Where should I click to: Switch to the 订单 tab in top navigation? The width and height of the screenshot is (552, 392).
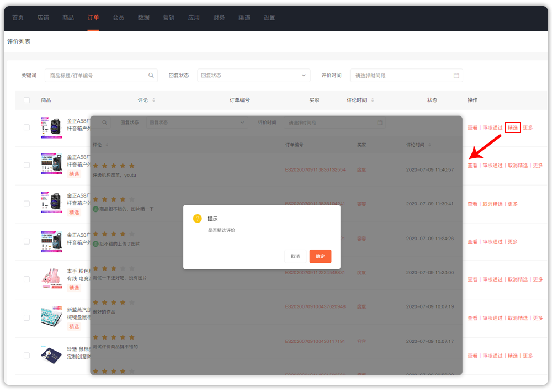(93, 18)
